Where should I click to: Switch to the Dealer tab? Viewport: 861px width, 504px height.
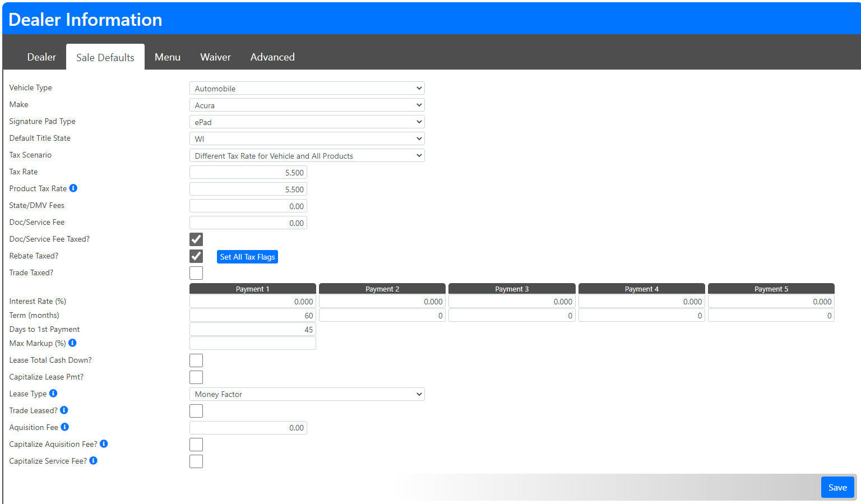tap(41, 57)
